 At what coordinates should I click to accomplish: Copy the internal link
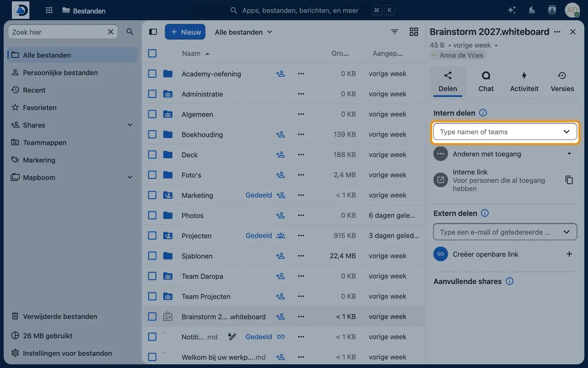[x=569, y=180]
